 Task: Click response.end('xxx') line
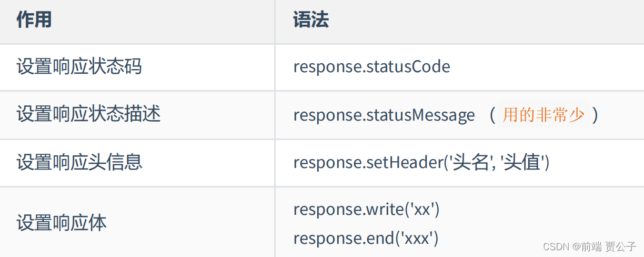tap(366, 238)
